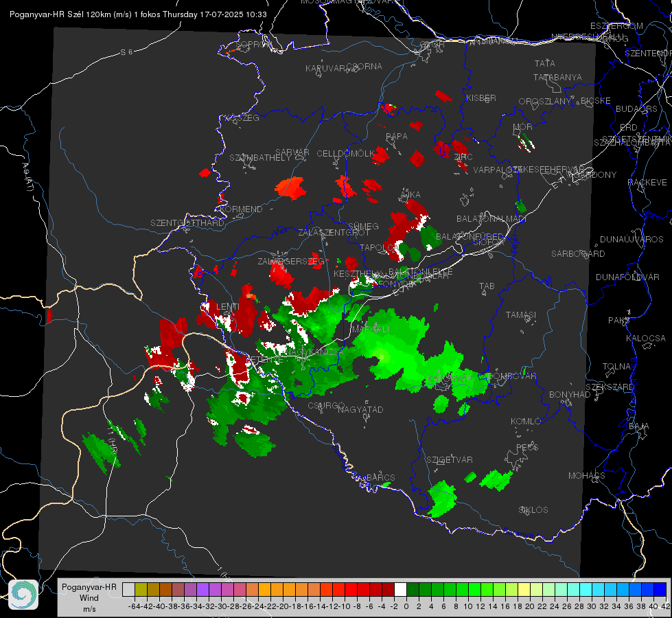Click the DUNAFOLDVAR label
672x618 pixels.
coord(628,277)
